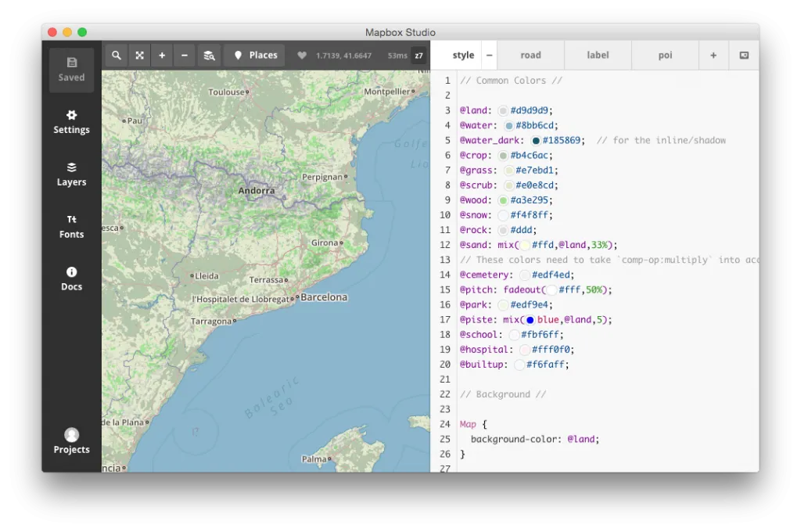Click the magnifier search icon
This screenshot has width=801, height=532.
pyautogui.click(x=117, y=56)
